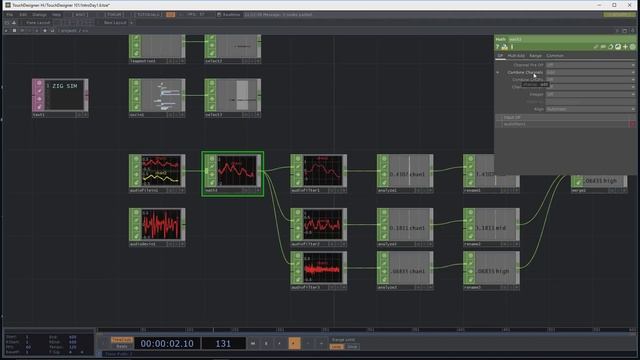Click the round icon at header end

pyautogui.click(x=633, y=47)
